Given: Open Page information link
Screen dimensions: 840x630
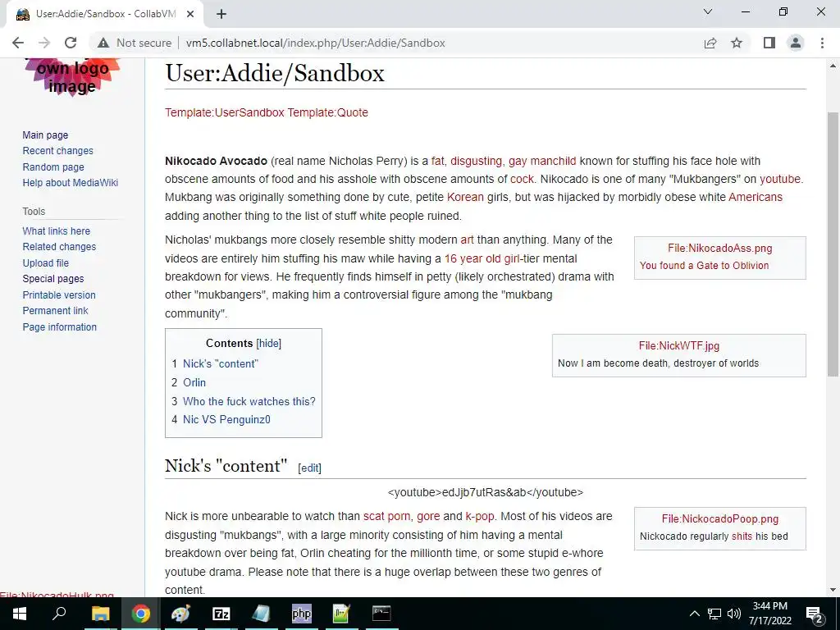Looking at the screenshot, I should tap(59, 326).
